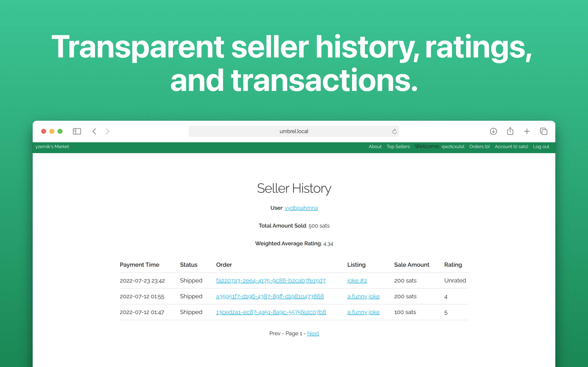
Task: Open Orders (0) in navigation
Action: coord(479,147)
